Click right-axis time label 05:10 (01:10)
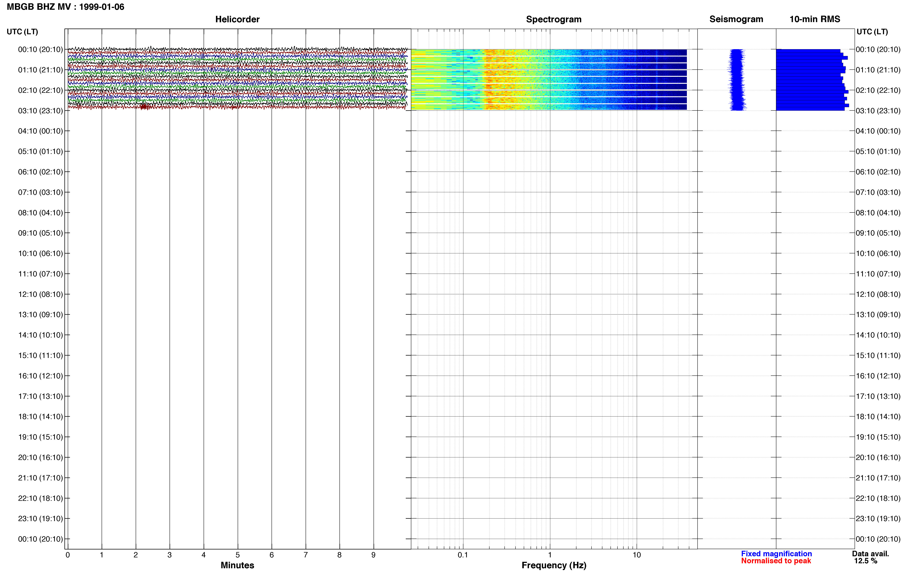This screenshot has height=578, width=924. point(878,151)
